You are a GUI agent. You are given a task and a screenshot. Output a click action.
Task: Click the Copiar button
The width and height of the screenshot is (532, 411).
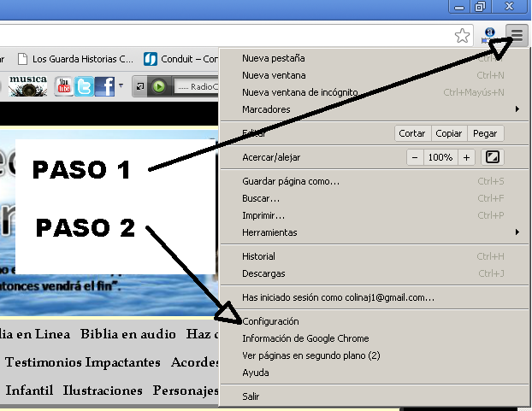449,133
